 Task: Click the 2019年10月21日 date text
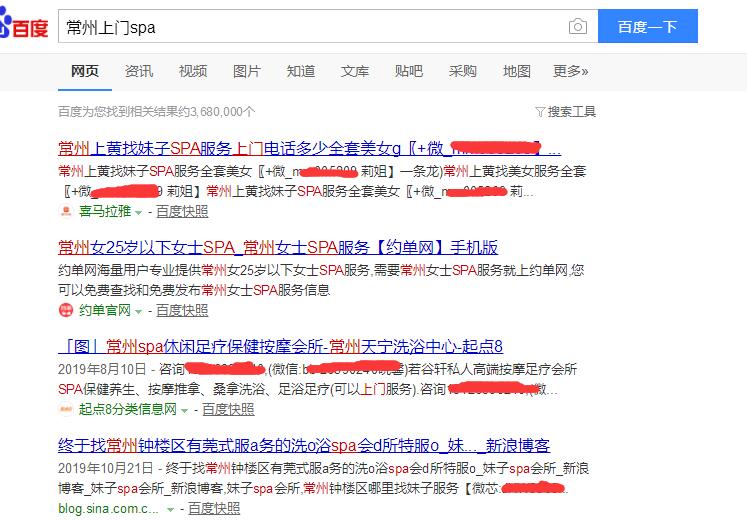[x=105, y=468]
